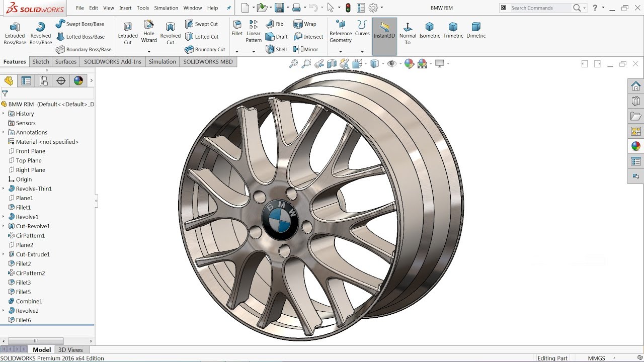Open the 3D Views bottom tab
The image size is (644, 362).
[x=70, y=350]
